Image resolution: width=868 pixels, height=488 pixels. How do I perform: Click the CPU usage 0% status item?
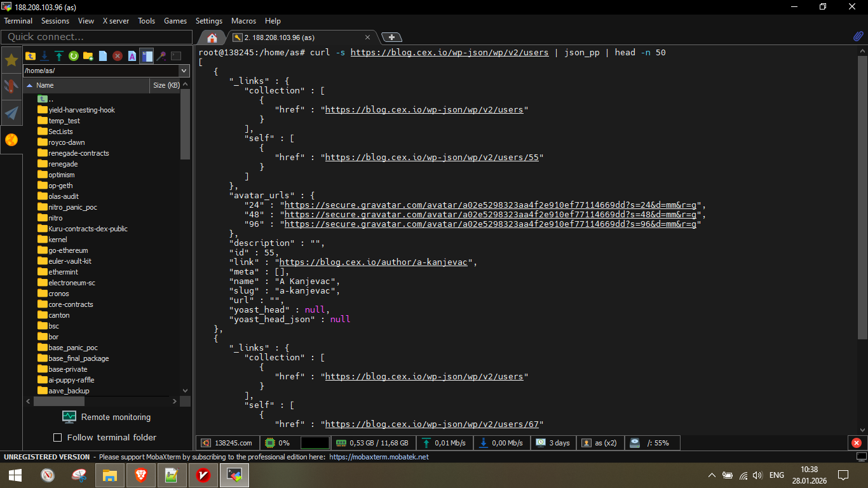click(x=278, y=443)
